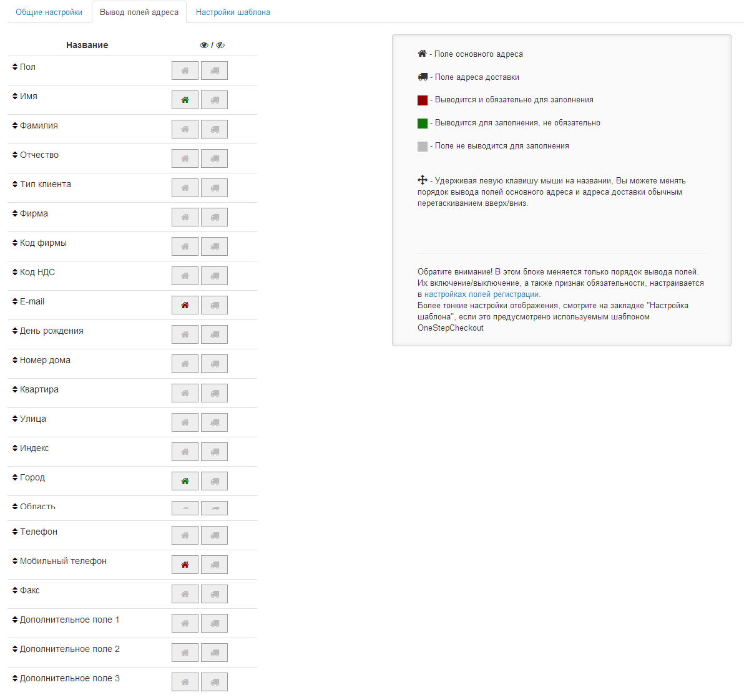Click the truck icon for Фамилия row
This screenshot has height=700, width=744.
214,129
